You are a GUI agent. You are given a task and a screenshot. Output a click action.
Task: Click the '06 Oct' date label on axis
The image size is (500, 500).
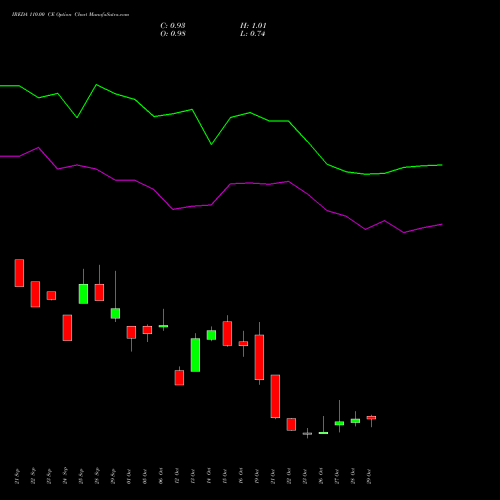coord(161,476)
